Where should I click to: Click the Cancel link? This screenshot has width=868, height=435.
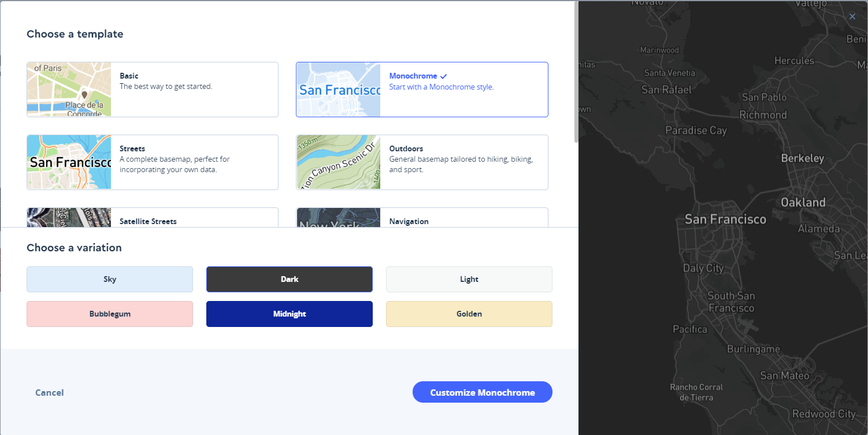coord(49,392)
